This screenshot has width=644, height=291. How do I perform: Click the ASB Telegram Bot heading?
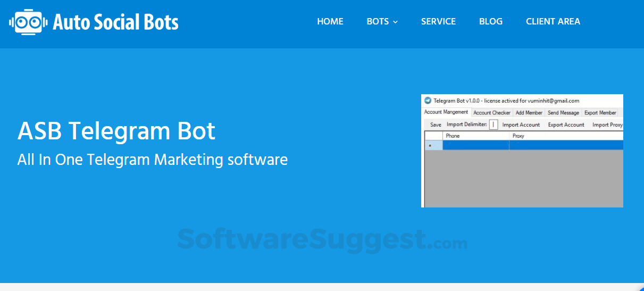[116, 131]
